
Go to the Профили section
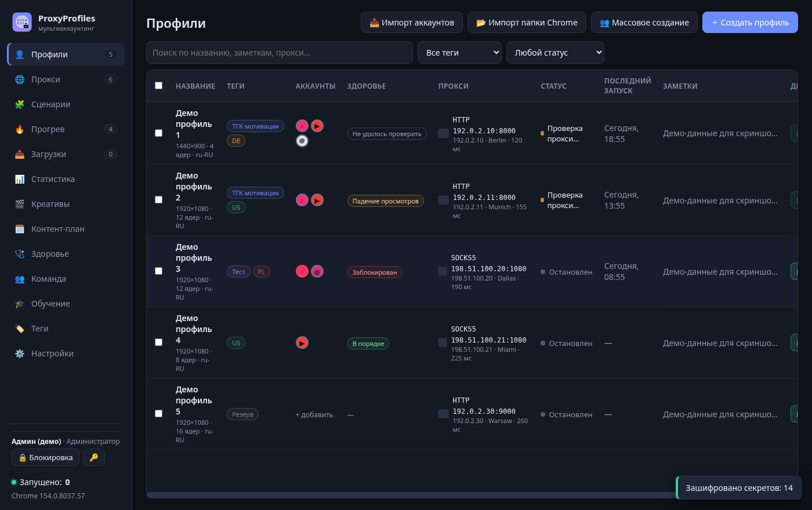coord(66,54)
